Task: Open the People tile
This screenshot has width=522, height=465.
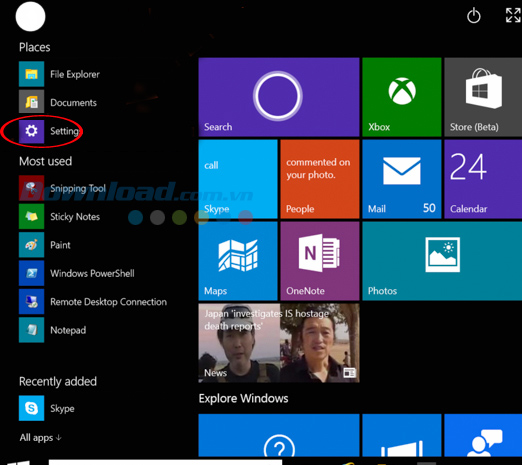Action: (x=320, y=179)
